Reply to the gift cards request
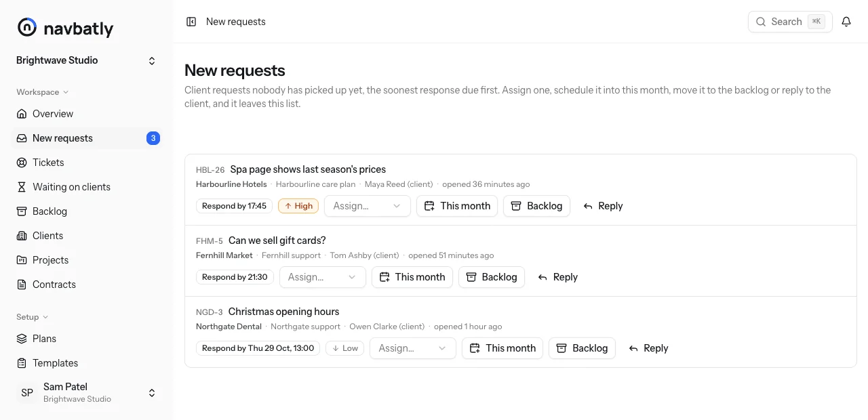The height and width of the screenshot is (420, 868). (x=557, y=277)
